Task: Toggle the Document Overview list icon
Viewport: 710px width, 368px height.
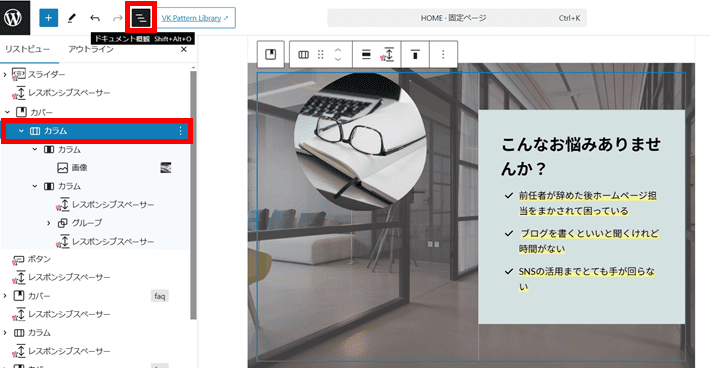Action: 141,18
